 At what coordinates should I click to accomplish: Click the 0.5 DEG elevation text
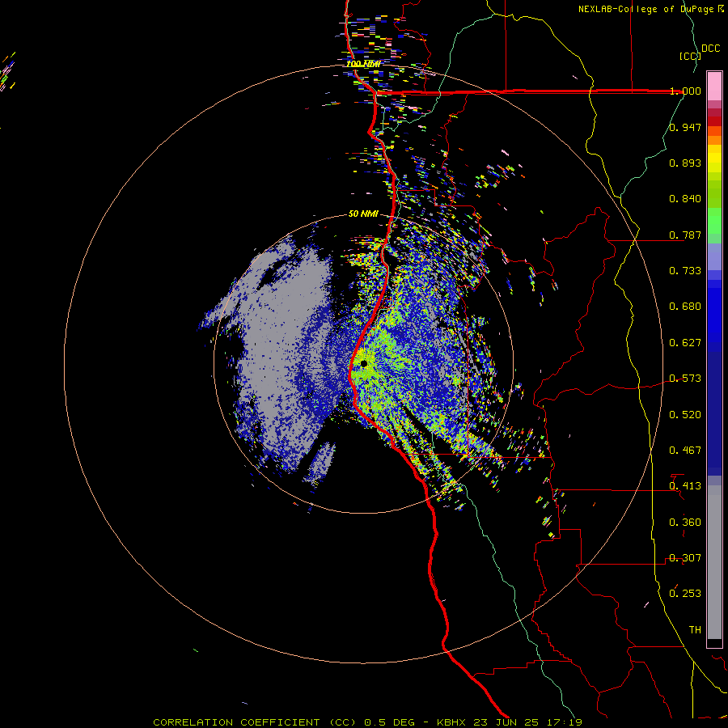390,722
